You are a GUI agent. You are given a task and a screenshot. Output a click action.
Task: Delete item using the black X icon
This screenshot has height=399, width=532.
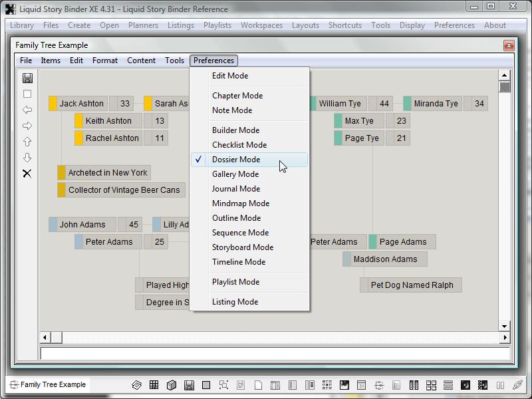click(x=27, y=174)
